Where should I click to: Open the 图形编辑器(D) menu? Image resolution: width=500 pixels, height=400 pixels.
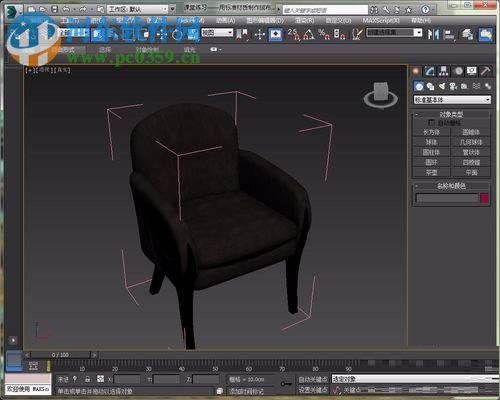coord(265,21)
